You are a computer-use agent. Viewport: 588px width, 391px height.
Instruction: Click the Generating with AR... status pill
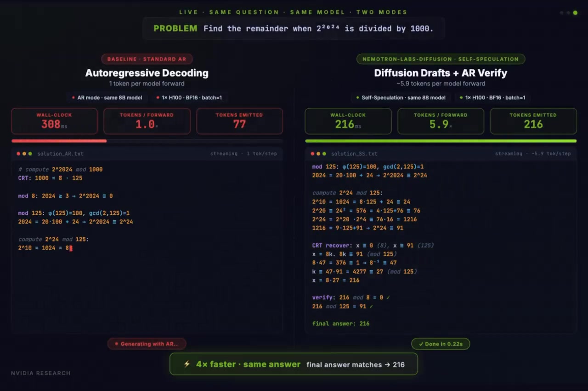[147, 344]
